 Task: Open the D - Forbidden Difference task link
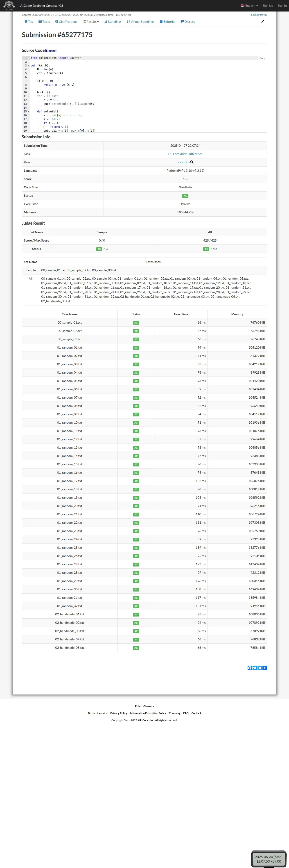[x=185, y=154]
